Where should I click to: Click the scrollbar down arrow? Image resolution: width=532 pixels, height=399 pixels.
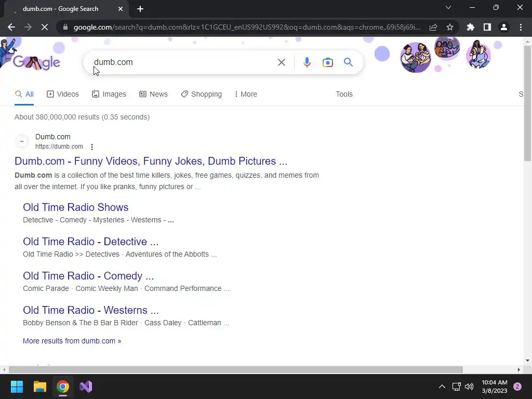528,361
